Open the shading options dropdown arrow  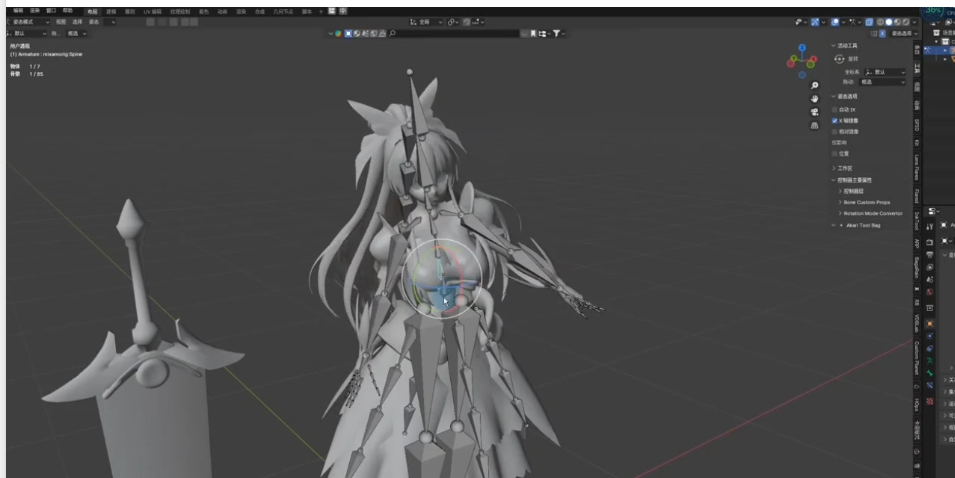point(914,22)
